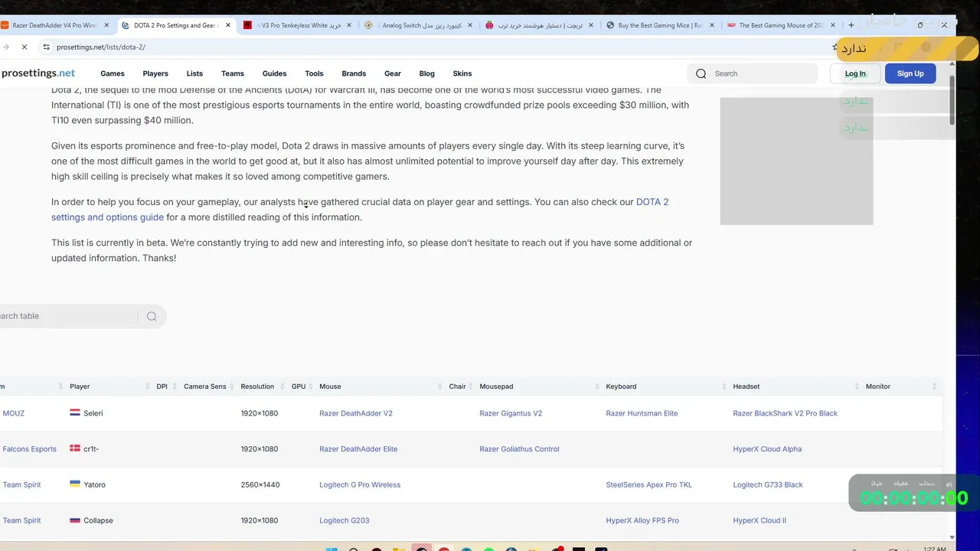
Task: Click the Logitech G Pro Wireless link
Action: point(360,484)
